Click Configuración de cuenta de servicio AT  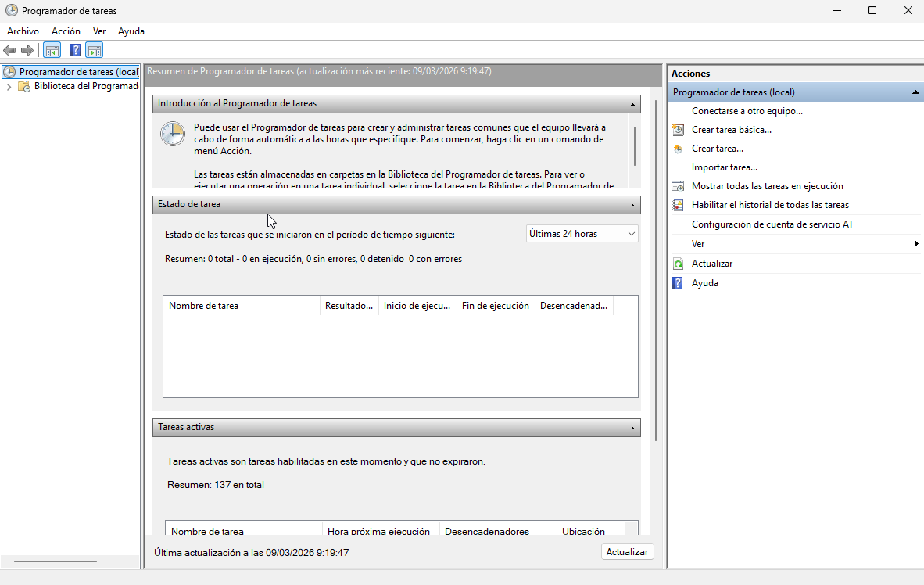(x=772, y=224)
